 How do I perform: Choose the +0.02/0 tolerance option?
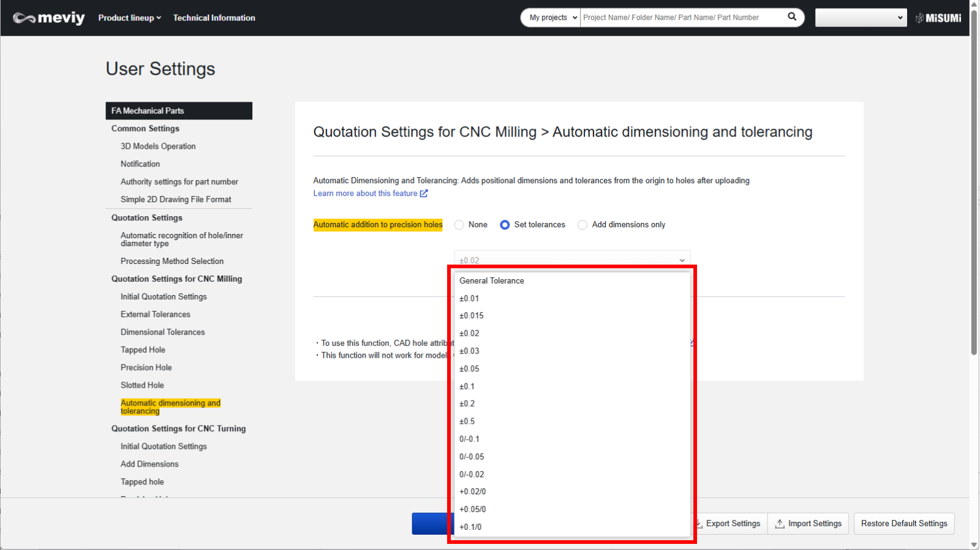[x=473, y=491]
